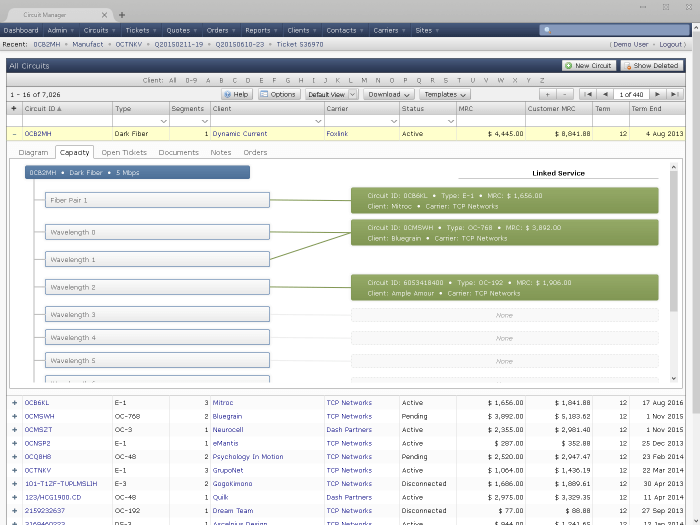Open the Options icon button
Viewport: 700px width, 525px height.
click(x=278, y=94)
